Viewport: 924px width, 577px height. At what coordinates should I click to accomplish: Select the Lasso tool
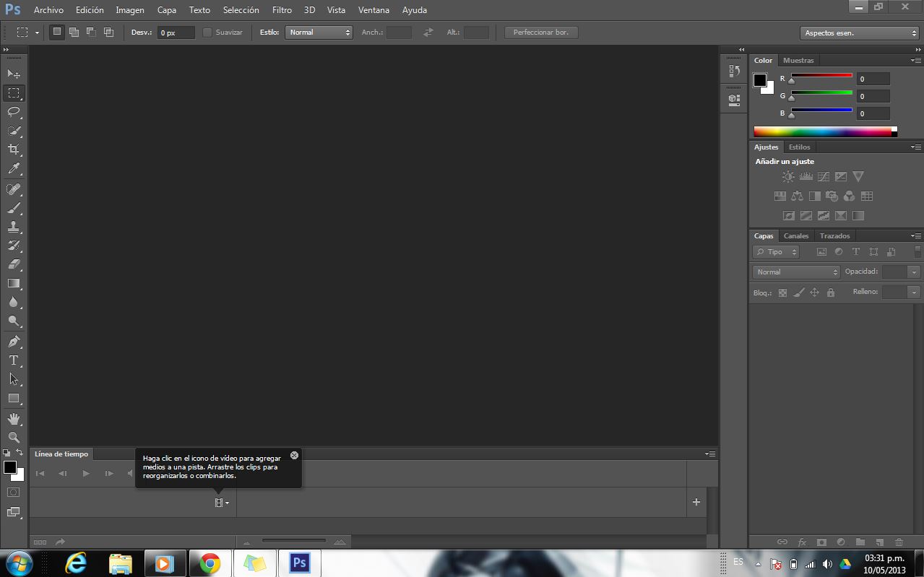coord(14,112)
